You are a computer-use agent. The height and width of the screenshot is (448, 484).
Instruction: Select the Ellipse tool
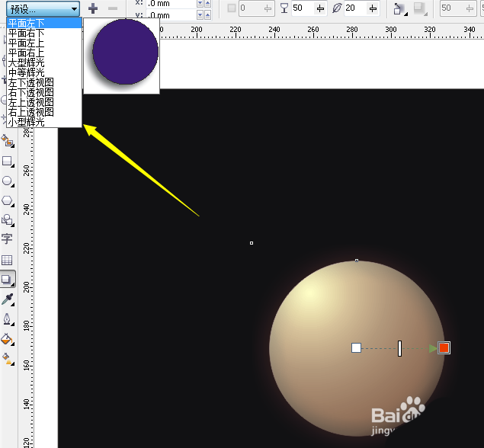(x=8, y=181)
